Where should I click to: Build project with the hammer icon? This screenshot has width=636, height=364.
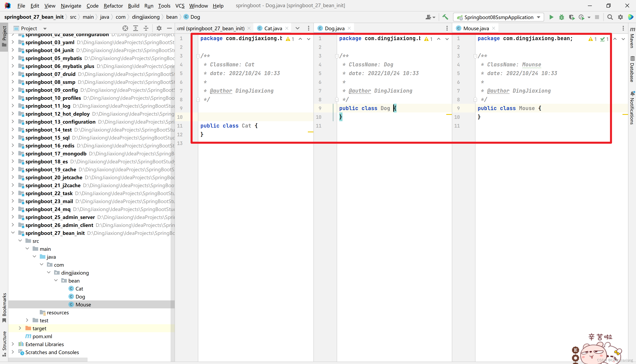coord(445,17)
